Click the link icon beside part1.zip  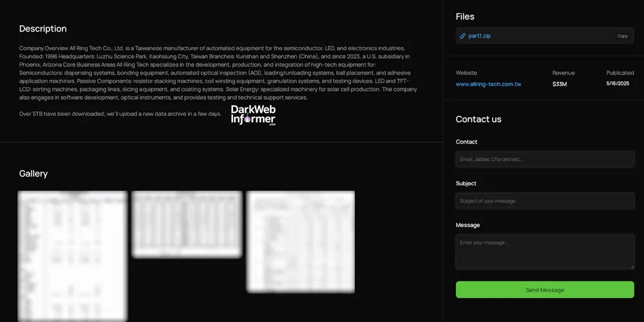pos(462,35)
